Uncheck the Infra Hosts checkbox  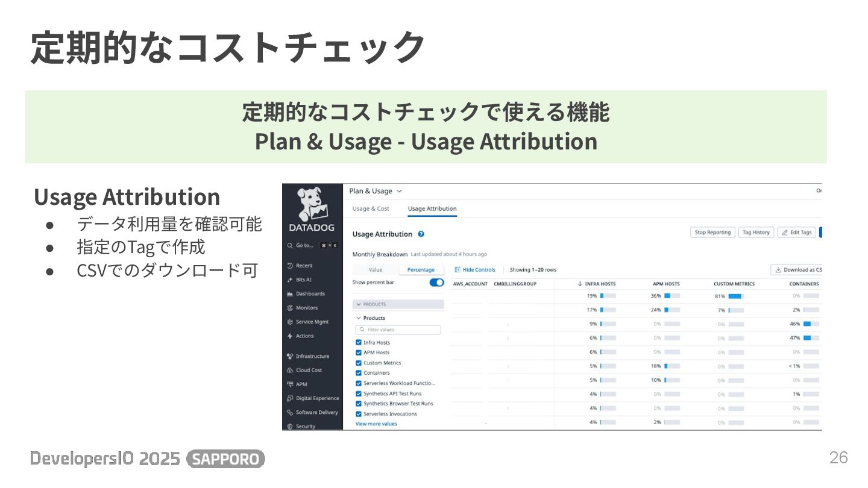click(359, 342)
